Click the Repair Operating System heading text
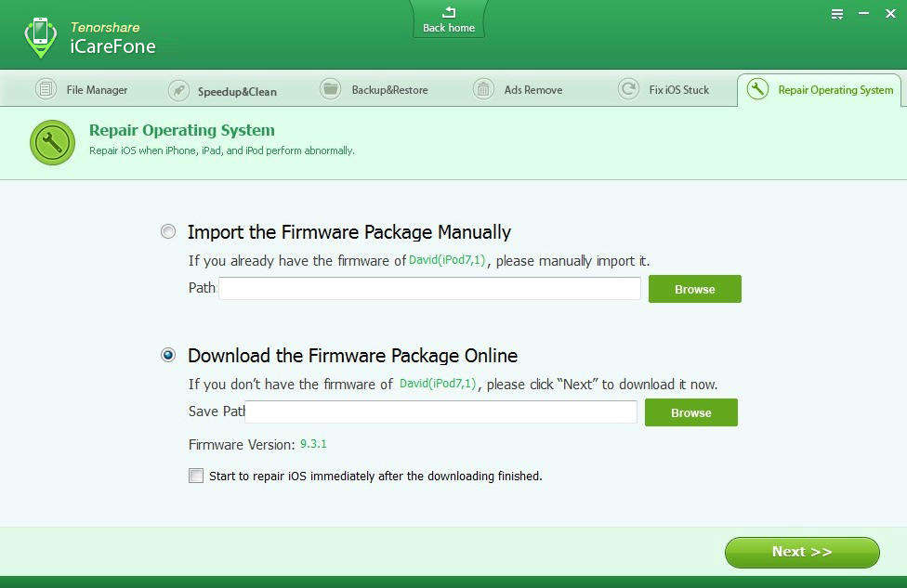Screen dimensions: 907x588 point(181,130)
